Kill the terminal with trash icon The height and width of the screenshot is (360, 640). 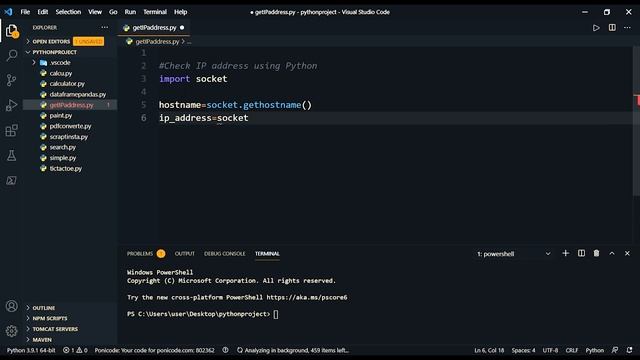(596, 253)
